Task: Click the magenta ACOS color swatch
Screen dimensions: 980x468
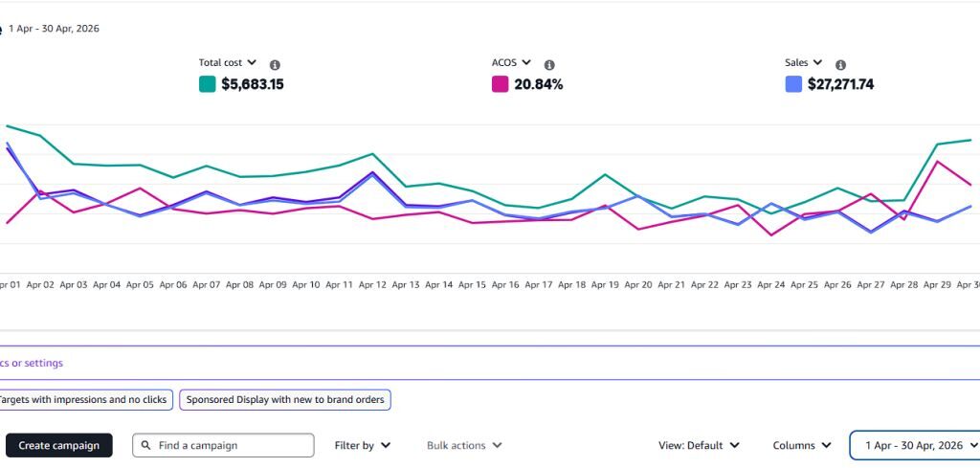Action: coord(500,84)
